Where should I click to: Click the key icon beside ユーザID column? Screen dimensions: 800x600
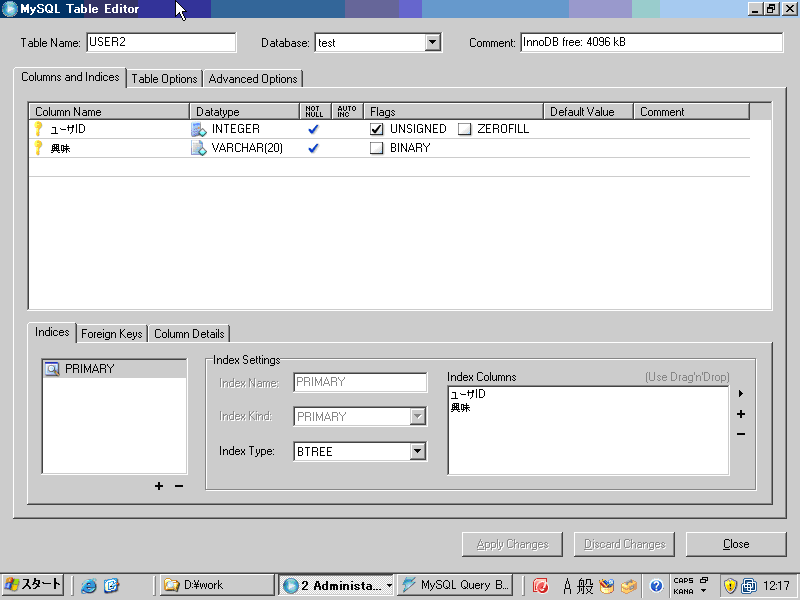coord(38,129)
